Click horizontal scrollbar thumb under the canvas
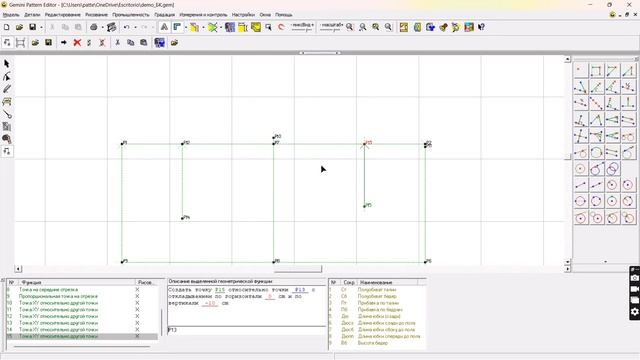The width and height of the screenshot is (640, 360). pos(298,269)
